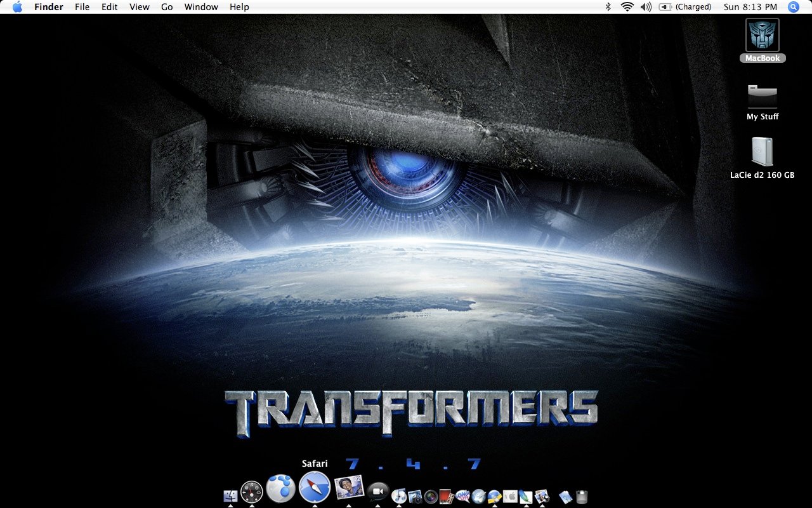Viewport: 812px width, 508px height.
Task: Open iChat in the dock
Action: point(378,491)
